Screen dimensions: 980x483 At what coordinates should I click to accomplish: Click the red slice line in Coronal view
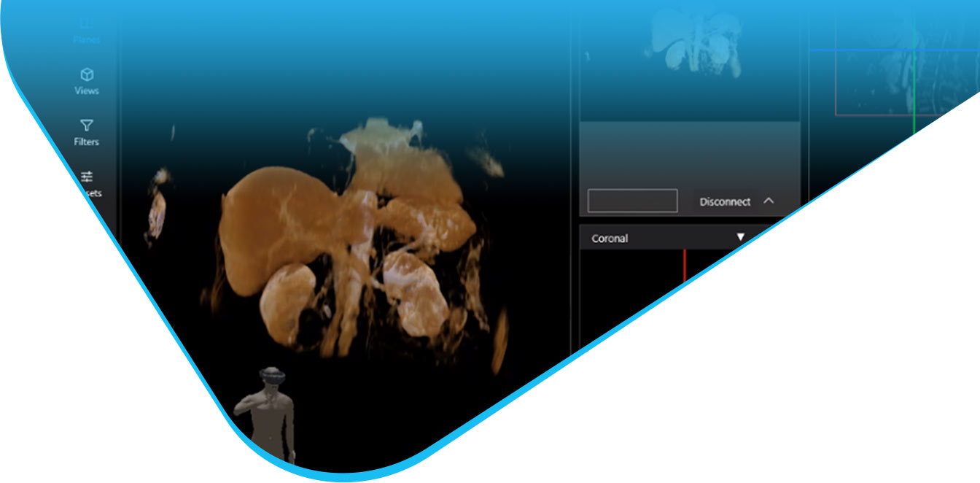(685, 266)
